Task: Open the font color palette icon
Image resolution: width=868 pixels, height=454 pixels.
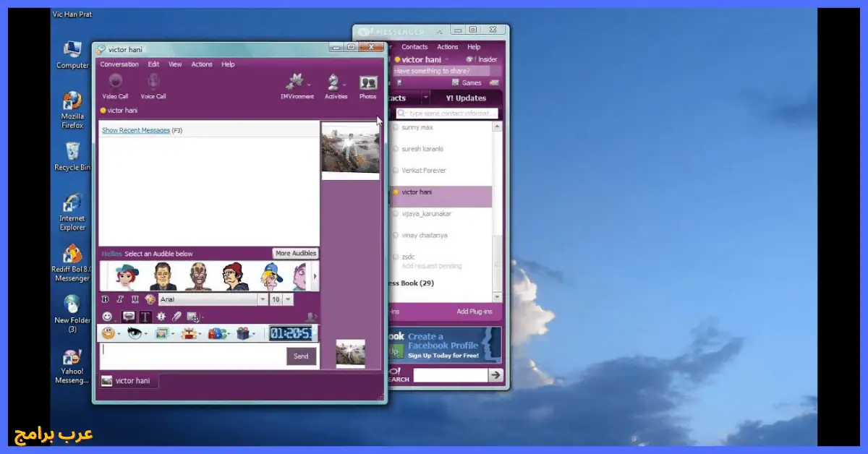Action: pos(150,299)
